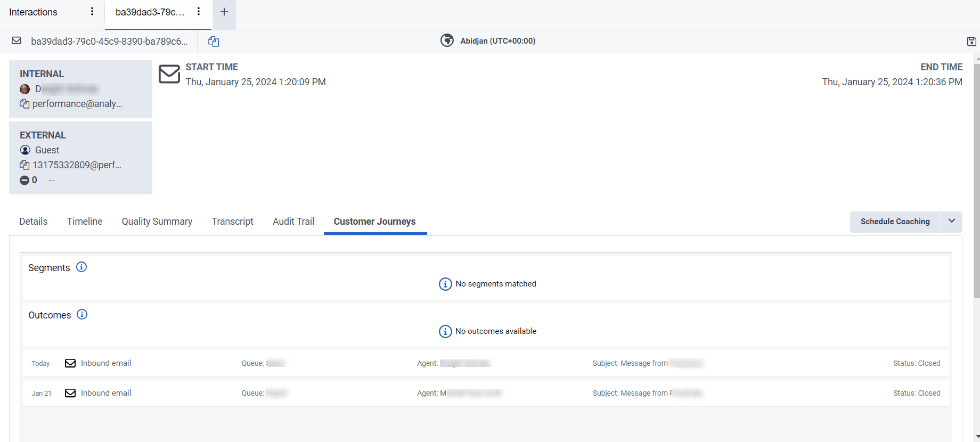
Task: Copy internal performance email address
Action: [x=24, y=104]
